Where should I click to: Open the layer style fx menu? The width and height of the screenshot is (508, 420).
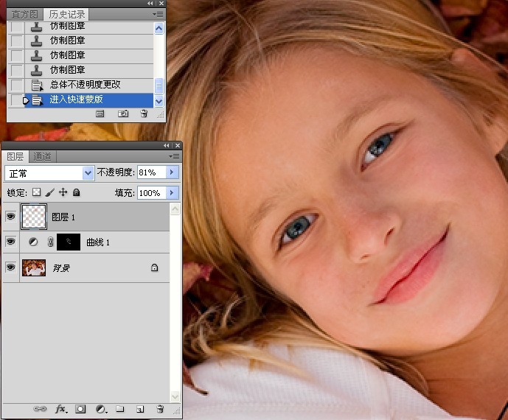click(61, 409)
